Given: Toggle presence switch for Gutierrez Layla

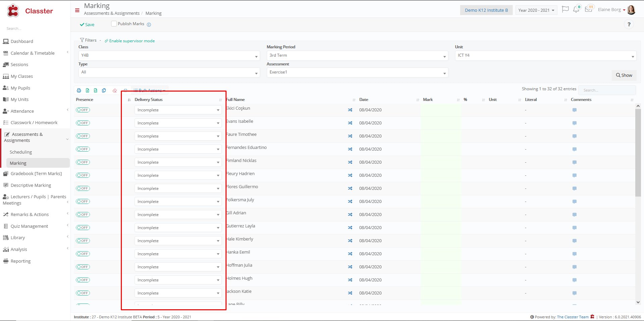Looking at the screenshot, I should tap(83, 228).
